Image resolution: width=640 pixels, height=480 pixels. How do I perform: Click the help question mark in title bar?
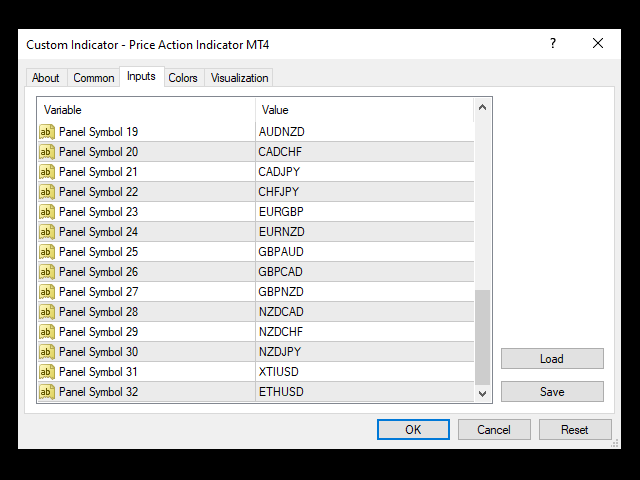click(553, 44)
